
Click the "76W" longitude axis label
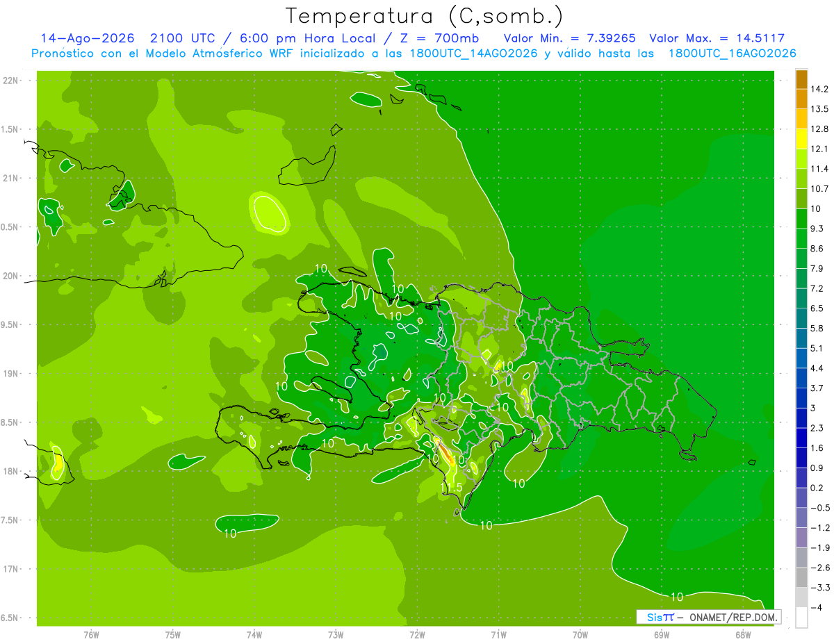(91, 635)
